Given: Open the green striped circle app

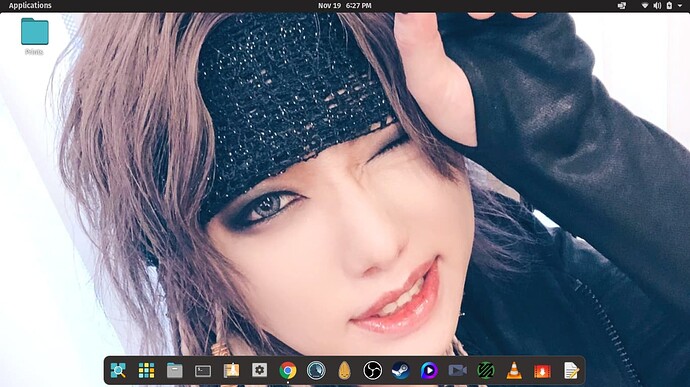Looking at the screenshot, I should click(486, 371).
